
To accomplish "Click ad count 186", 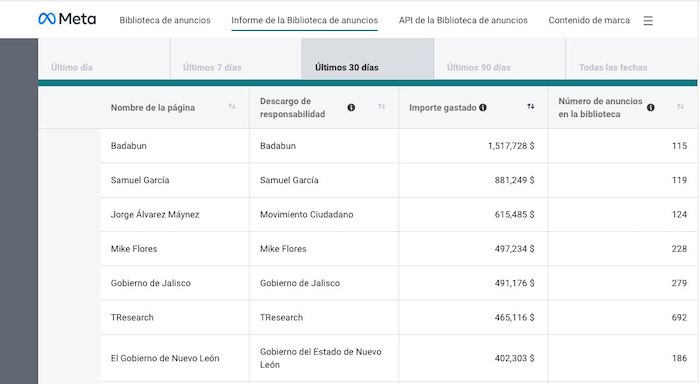I will pyautogui.click(x=679, y=358).
